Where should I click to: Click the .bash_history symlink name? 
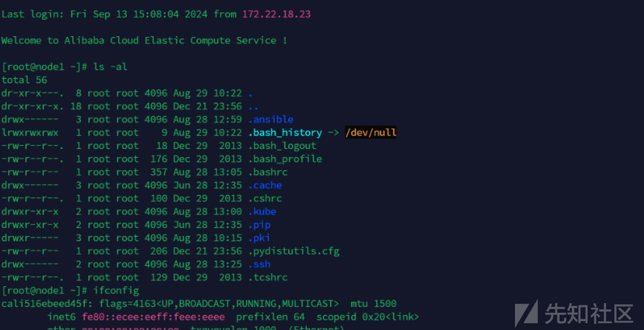tap(285, 132)
